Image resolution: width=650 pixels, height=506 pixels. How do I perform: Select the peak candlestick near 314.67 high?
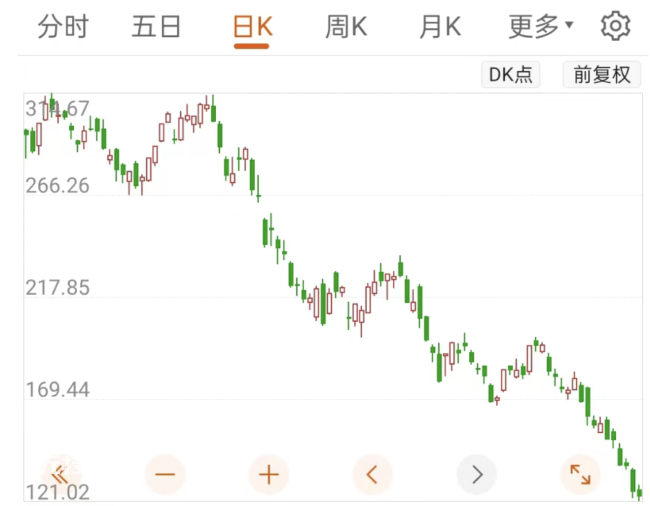pos(52,104)
